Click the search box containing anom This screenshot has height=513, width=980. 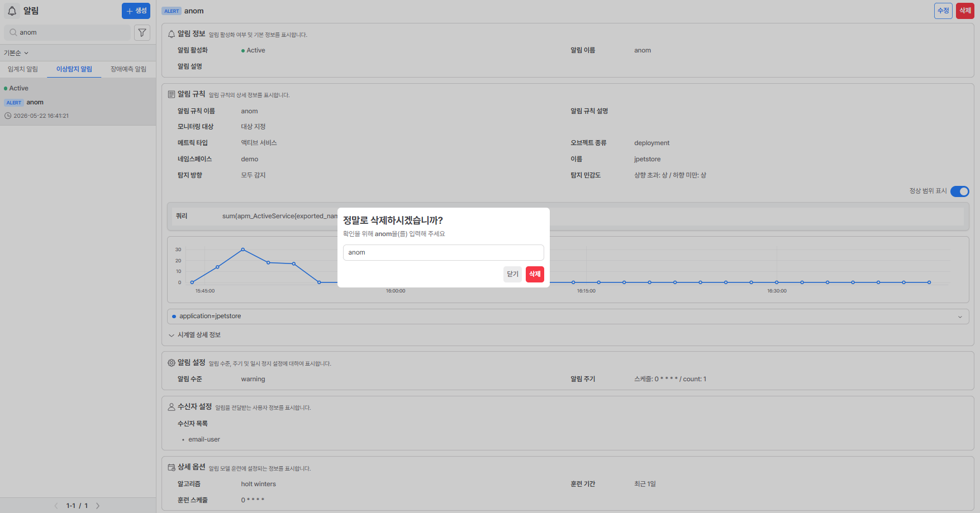[x=68, y=32]
